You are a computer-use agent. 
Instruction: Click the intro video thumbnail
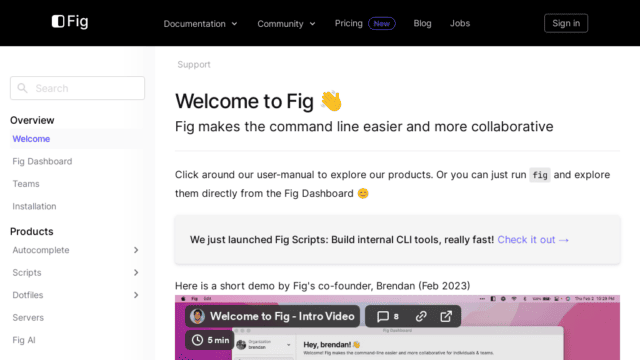(397, 327)
